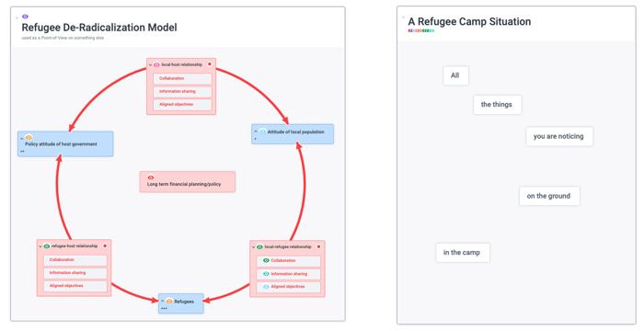The image size is (644, 331).
Task: Click the 'you are noticing' note card
Action: coord(559,136)
